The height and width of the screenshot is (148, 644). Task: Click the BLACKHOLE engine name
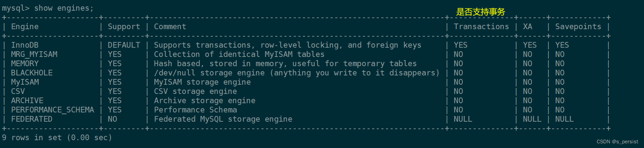point(32,73)
